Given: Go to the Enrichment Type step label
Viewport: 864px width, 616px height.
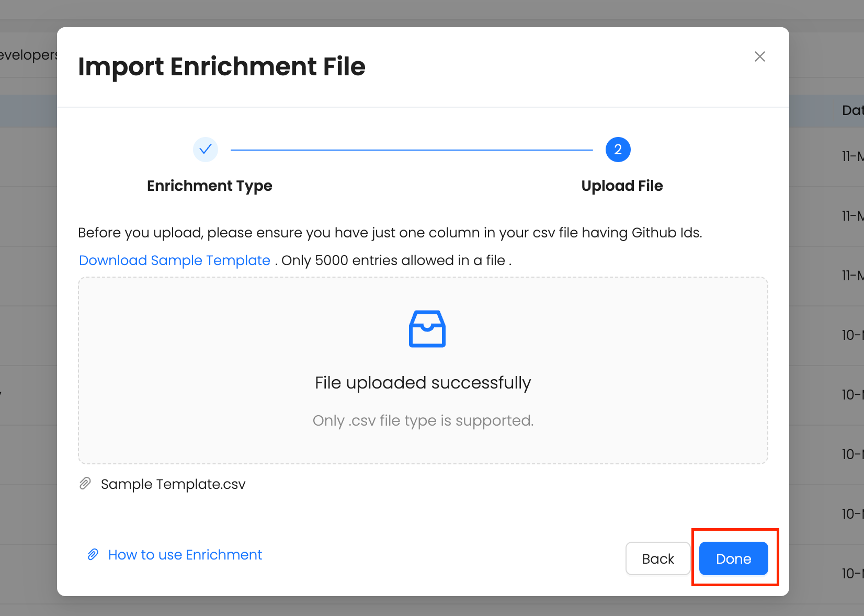Looking at the screenshot, I should click(x=209, y=186).
